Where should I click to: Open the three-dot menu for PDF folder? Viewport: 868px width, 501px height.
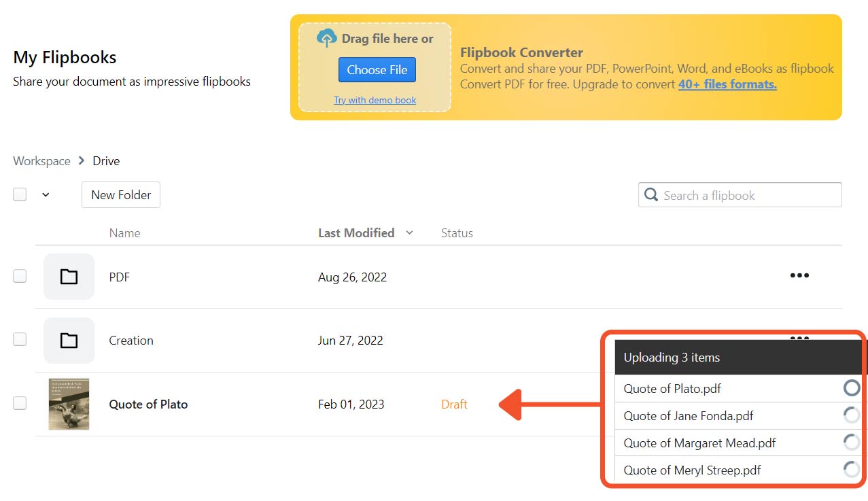[799, 276]
